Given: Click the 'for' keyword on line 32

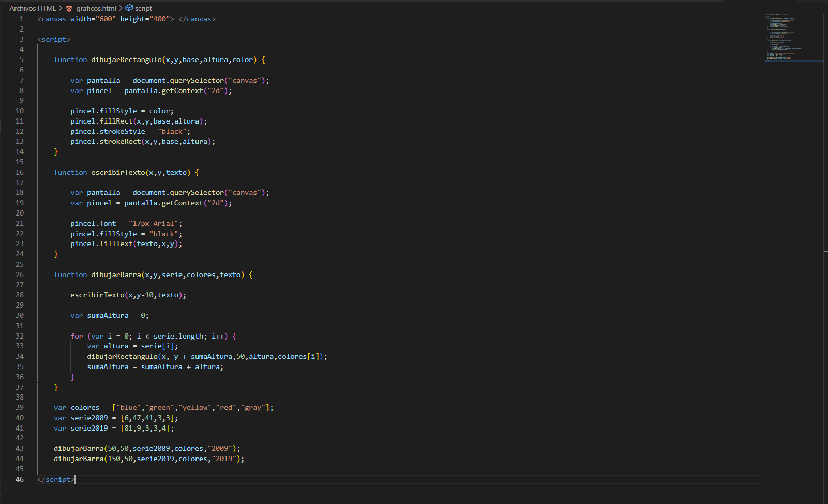Looking at the screenshot, I should pyautogui.click(x=77, y=336).
